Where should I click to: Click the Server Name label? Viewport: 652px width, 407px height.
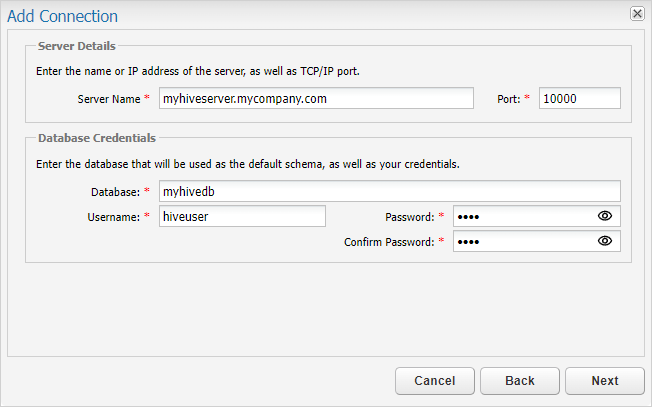tap(109, 99)
